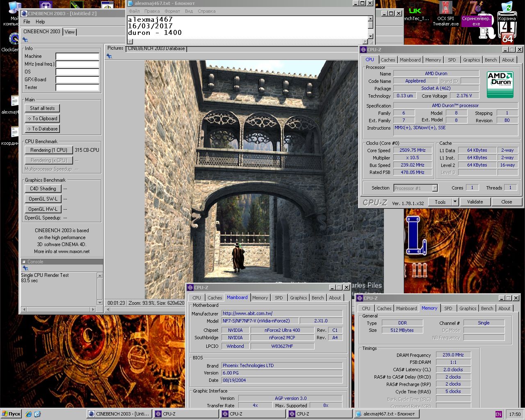Image resolution: width=525 pixels, height=420 pixels.
Task: Open the Caches tab in the top CPU-Z window
Action: click(x=388, y=60)
